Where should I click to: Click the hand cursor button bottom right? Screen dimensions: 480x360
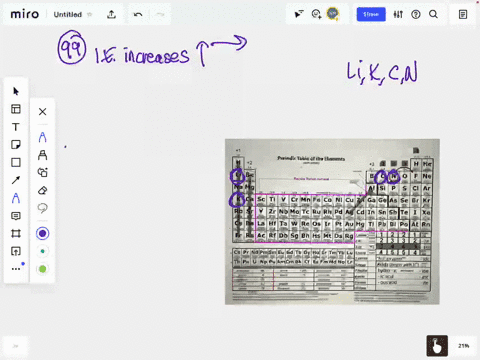pos(437,346)
